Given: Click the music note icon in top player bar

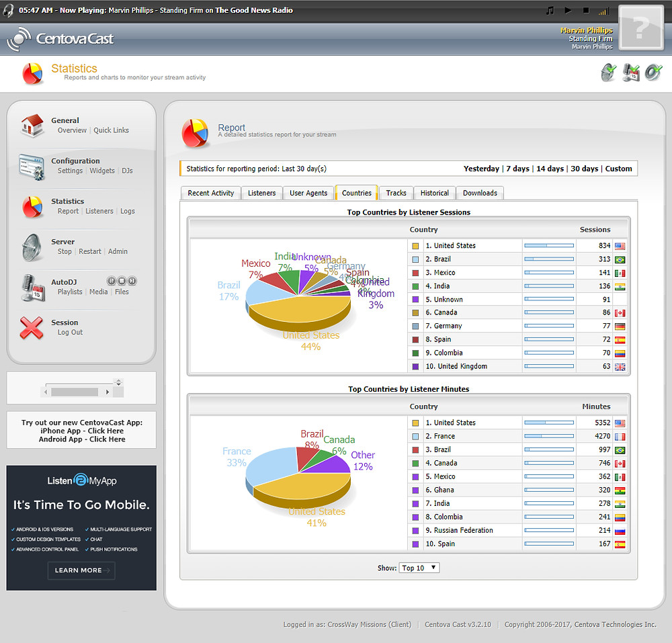Looking at the screenshot, I should pos(550,10).
